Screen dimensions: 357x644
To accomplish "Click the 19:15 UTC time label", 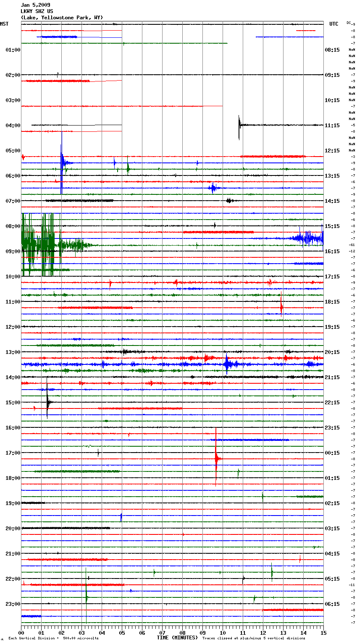I will 332,327.
